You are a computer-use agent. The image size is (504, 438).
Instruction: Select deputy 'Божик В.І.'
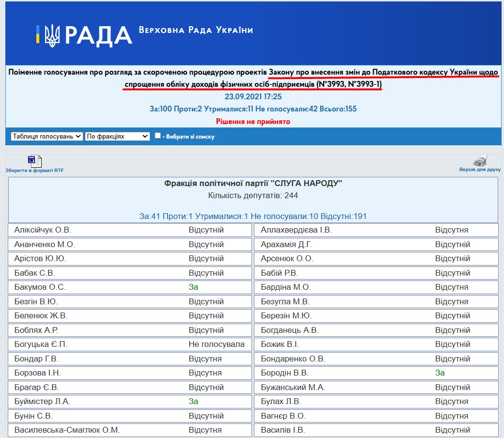(280, 344)
